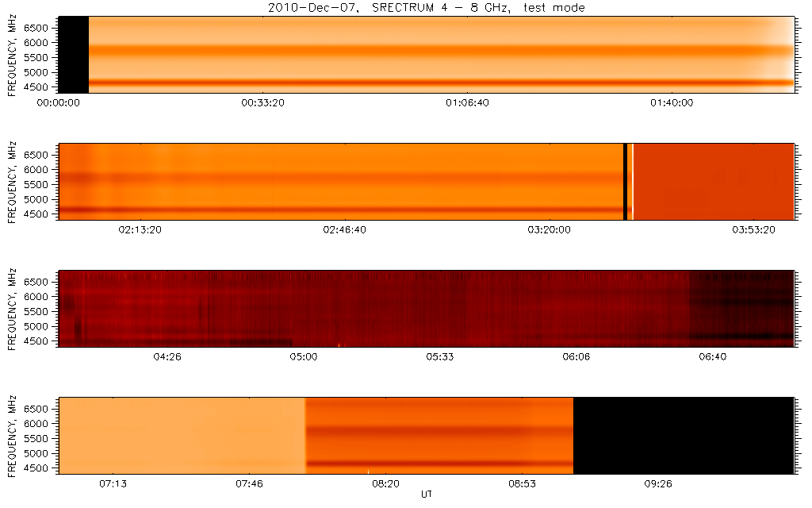Select the 01:40:00 time tick label

coord(672,103)
